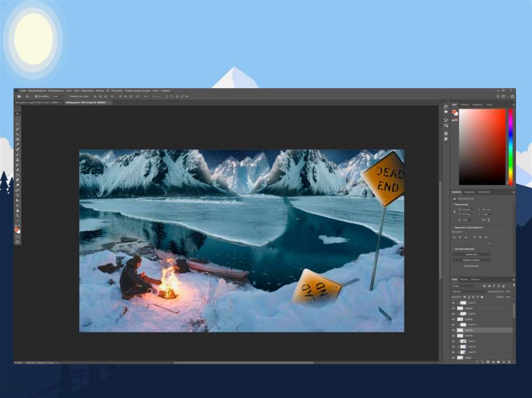
Task: Click the Layers panel vertical scrollbar
Action: click(x=514, y=310)
